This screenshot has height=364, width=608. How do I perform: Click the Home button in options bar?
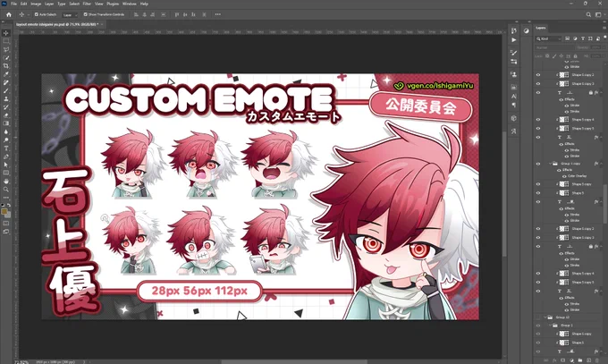[9, 14]
